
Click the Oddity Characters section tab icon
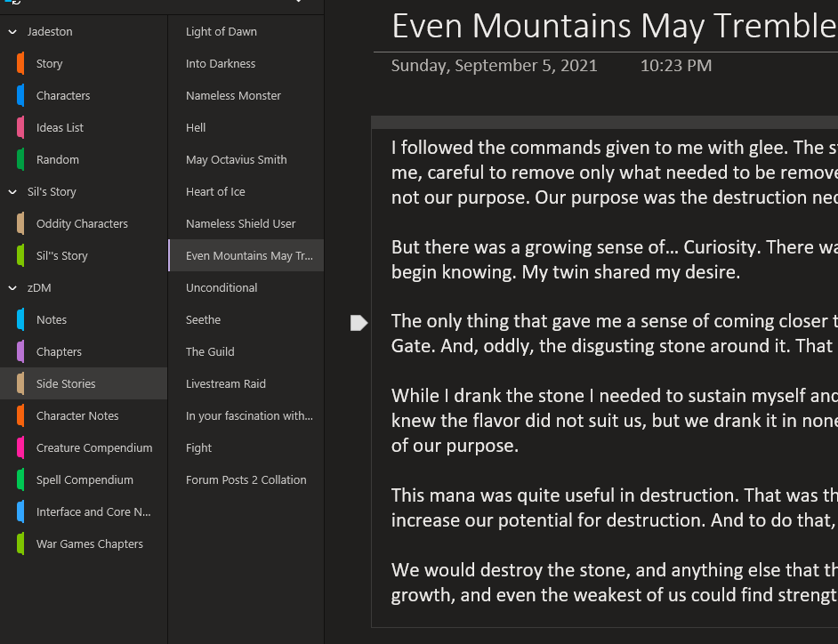20,224
